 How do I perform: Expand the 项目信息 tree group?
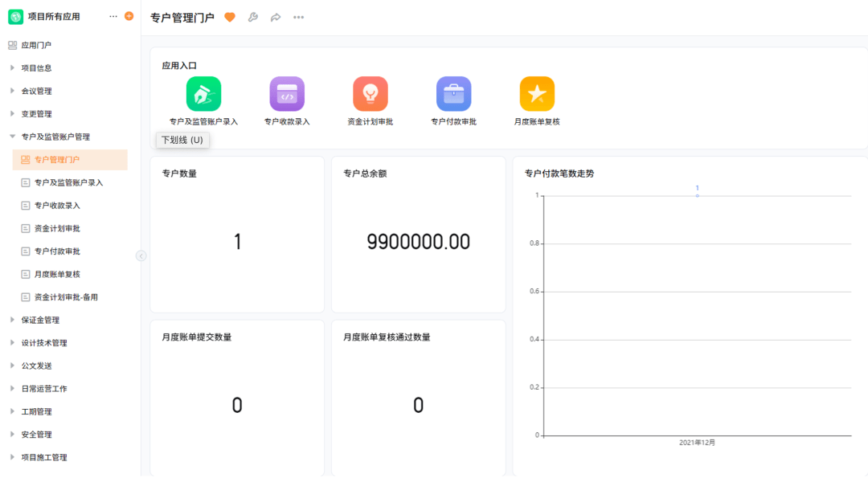click(12, 68)
